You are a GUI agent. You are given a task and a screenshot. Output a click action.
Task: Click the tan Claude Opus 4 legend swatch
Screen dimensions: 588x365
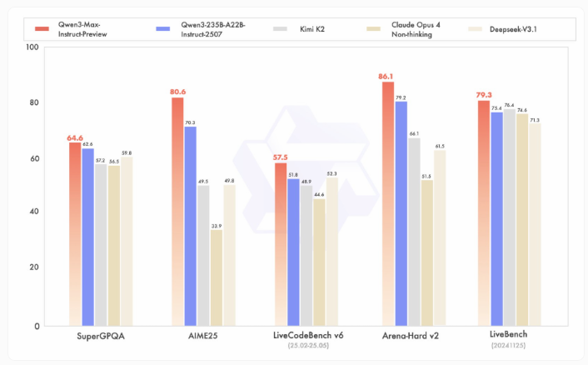(x=376, y=27)
